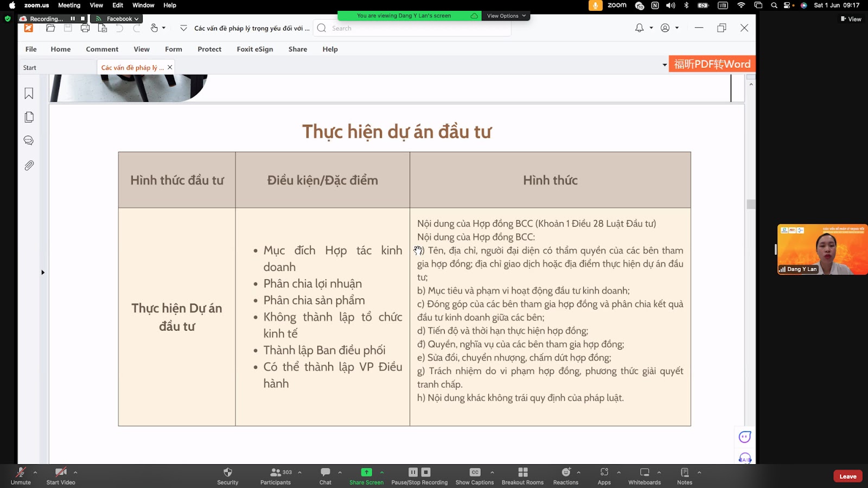Open the Attachments paperclip panel icon

(29, 165)
